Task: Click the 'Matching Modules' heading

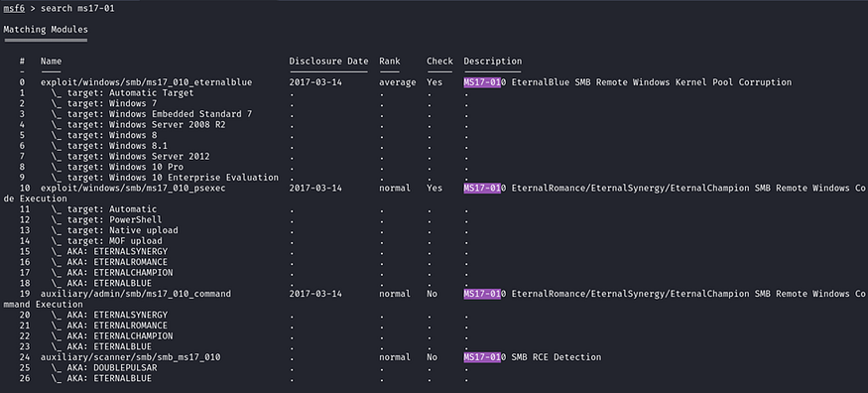Action: coord(46,30)
